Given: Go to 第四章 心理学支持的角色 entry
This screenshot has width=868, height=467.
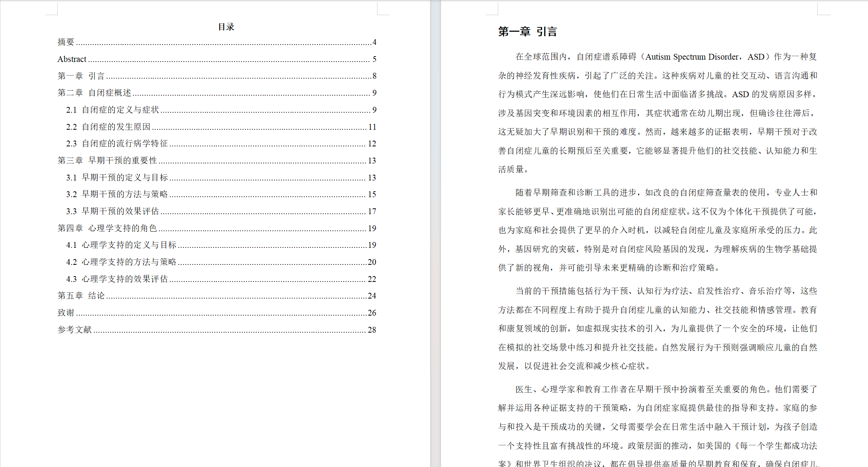Looking at the screenshot, I should (x=107, y=228).
